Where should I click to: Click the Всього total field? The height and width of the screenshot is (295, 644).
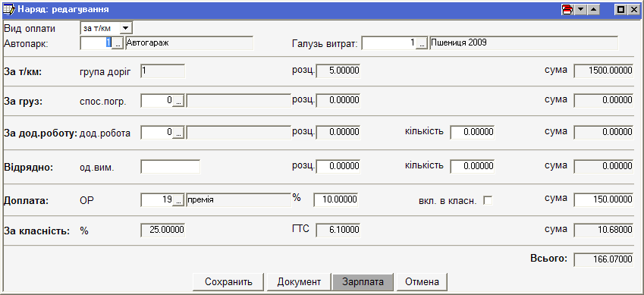pyautogui.click(x=603, y=260)
